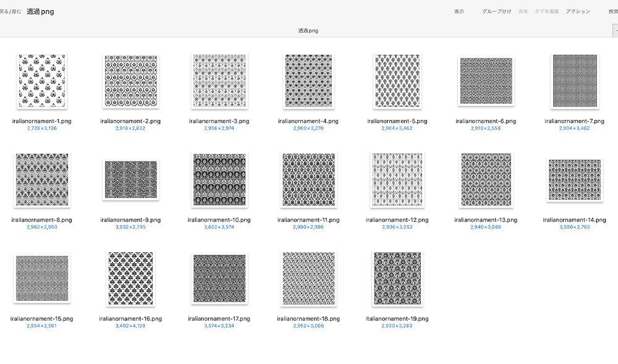The height and width of the screenshot is (364, 618).
Task: Click the タグを編集 toolbar item
Action: coord(547,11)
